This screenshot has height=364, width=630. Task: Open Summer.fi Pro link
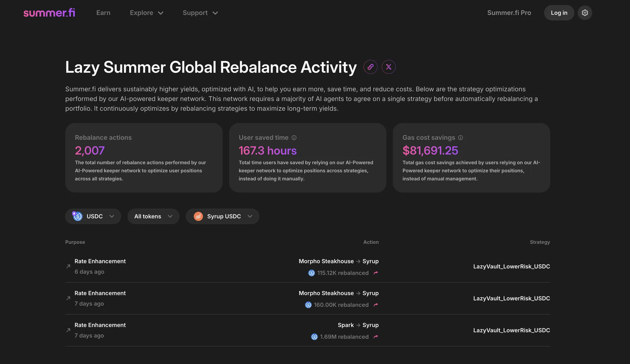pos(509,13)
